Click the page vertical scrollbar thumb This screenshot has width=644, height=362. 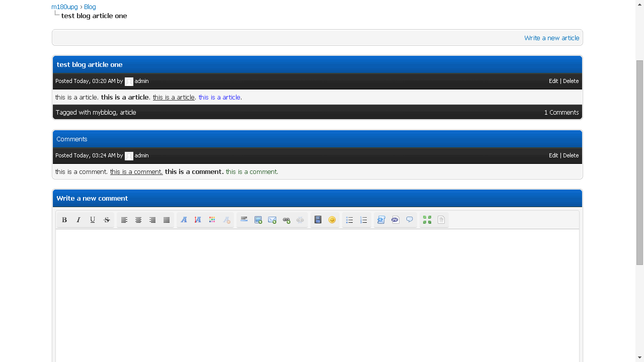(639, 162)
